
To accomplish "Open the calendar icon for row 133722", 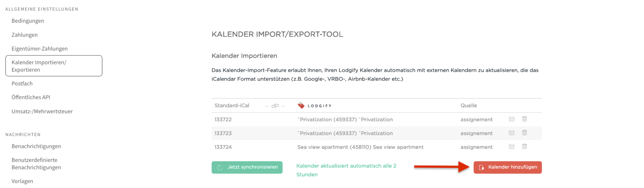I will (x=511, y=119).
